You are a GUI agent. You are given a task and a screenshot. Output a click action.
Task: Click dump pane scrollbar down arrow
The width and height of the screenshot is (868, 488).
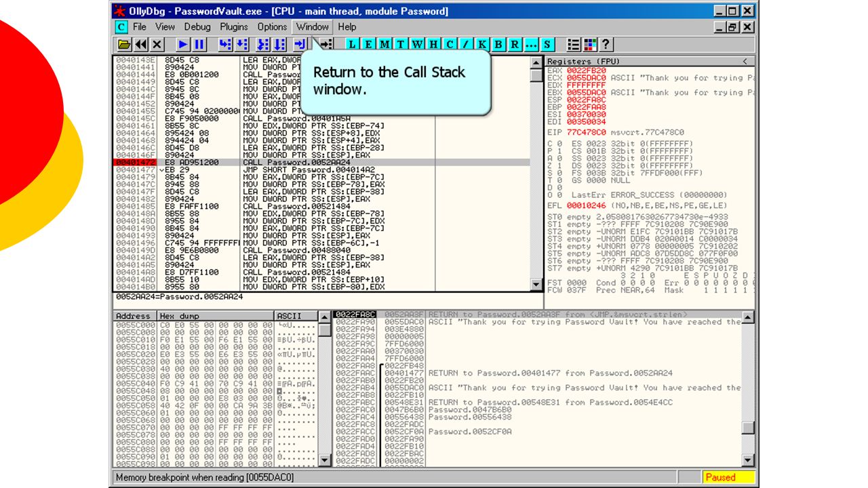325,460
